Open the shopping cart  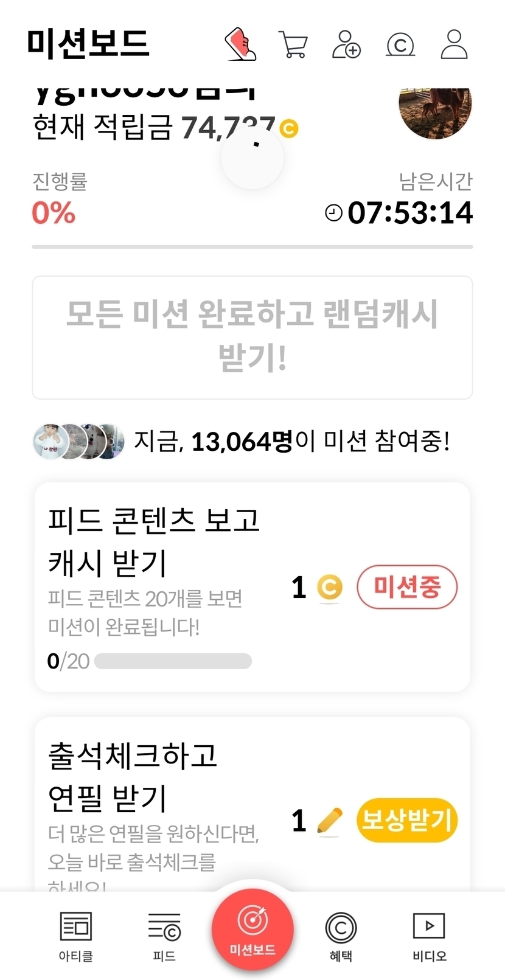point(293,44)
